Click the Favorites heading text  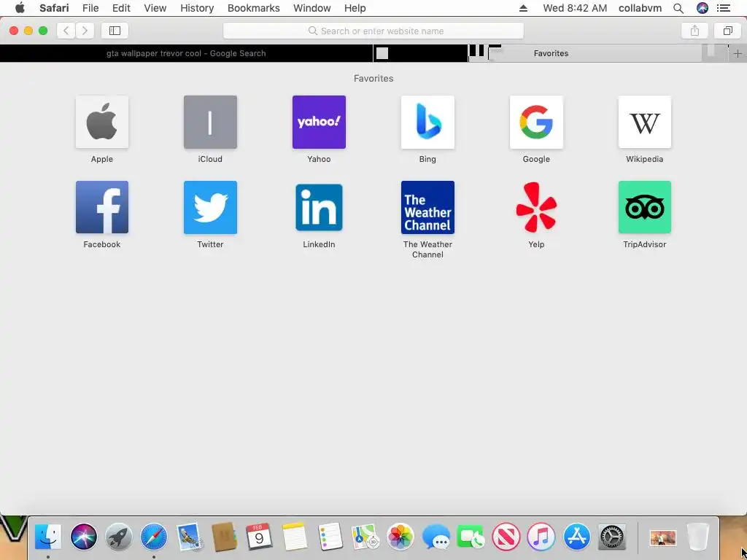pos(373,78)
